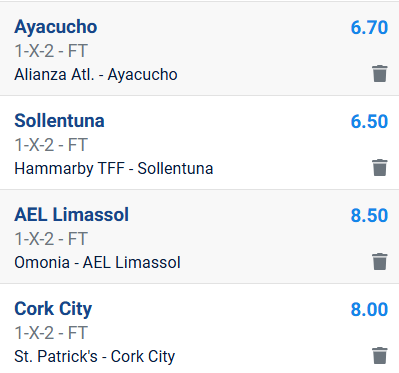This screenshot has width=399, height=373.
Task: Click 1-X-2 - FT label under Ayacucho
Action: tap(51, 51)
